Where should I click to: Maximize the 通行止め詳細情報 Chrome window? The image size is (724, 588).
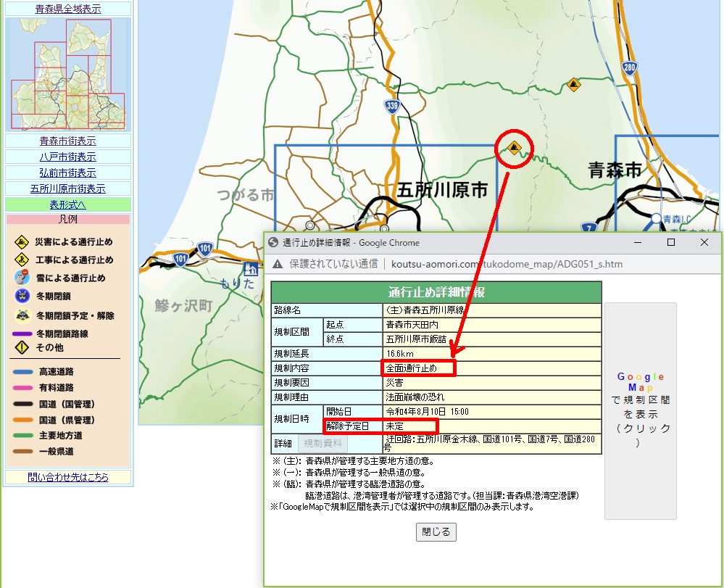coord(671,242)
